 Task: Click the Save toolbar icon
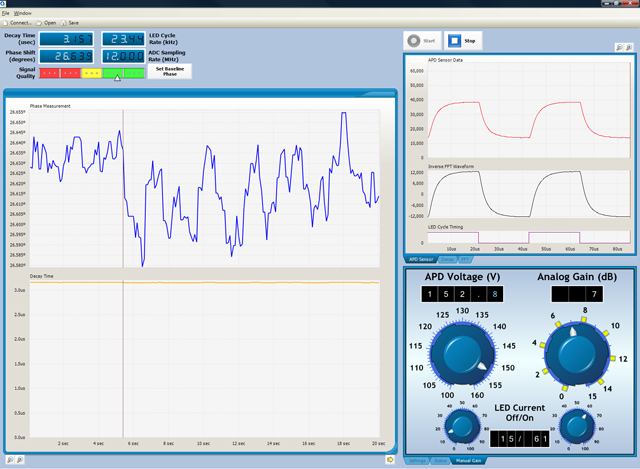62,21
